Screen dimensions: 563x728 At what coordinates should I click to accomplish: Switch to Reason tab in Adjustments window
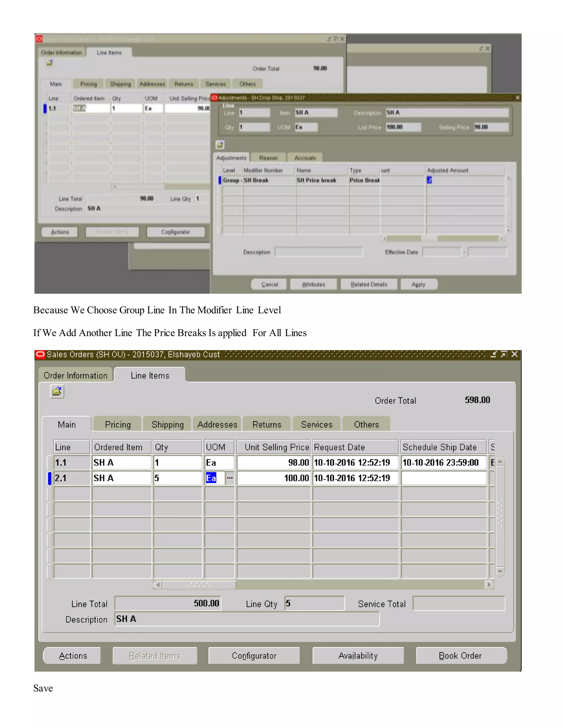tap(269, 158)
